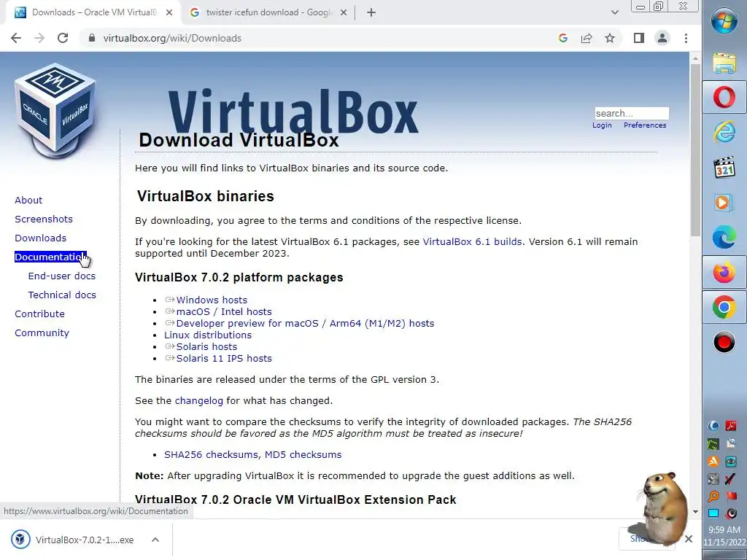Click the page vertical scrollbar thumb
Image resolution: width=747 pixels, height=560 pixels.
pyautogui.click(x=695, y=150)
